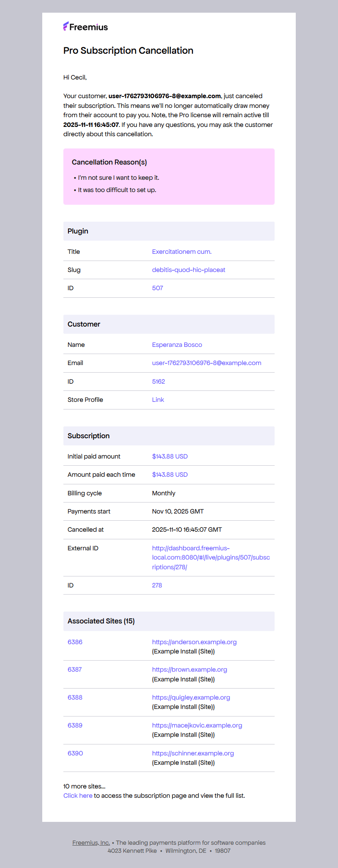Visit https://anderson.example.org site link

194,642
